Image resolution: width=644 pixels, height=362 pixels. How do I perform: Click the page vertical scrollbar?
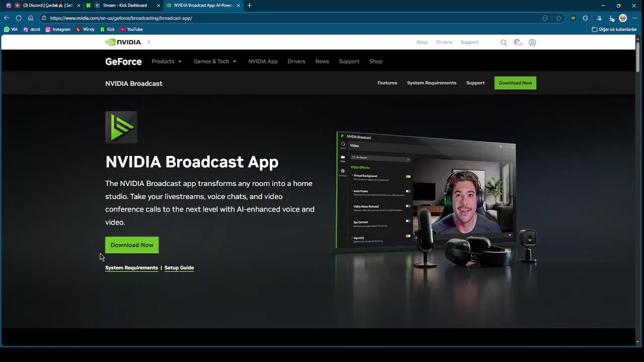click(638, 58)
